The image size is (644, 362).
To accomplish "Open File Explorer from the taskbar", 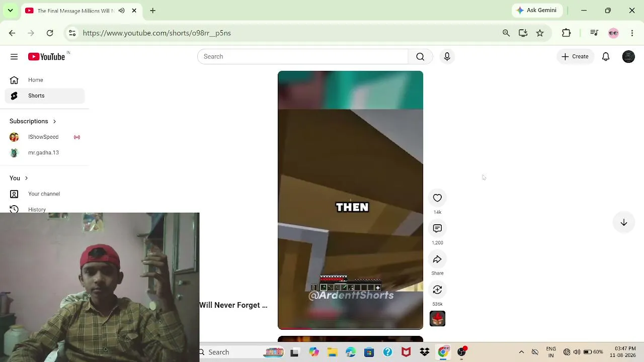I will [x=332, y=352].
